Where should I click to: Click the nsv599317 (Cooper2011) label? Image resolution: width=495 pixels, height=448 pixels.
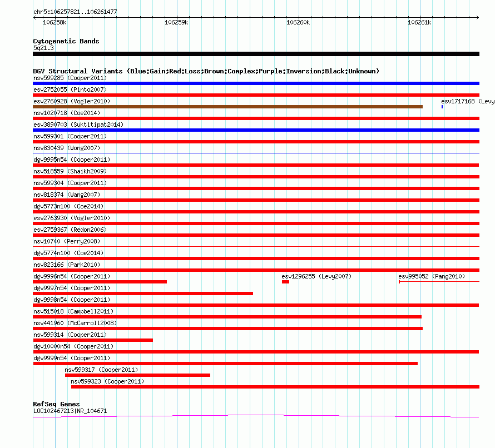tap(101, 370)
